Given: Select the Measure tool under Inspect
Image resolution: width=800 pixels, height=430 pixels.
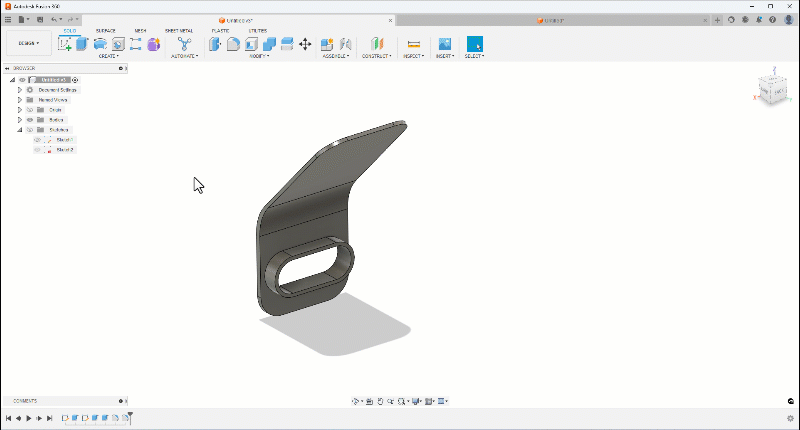Looking at the screenshot, I should (413, 44).
